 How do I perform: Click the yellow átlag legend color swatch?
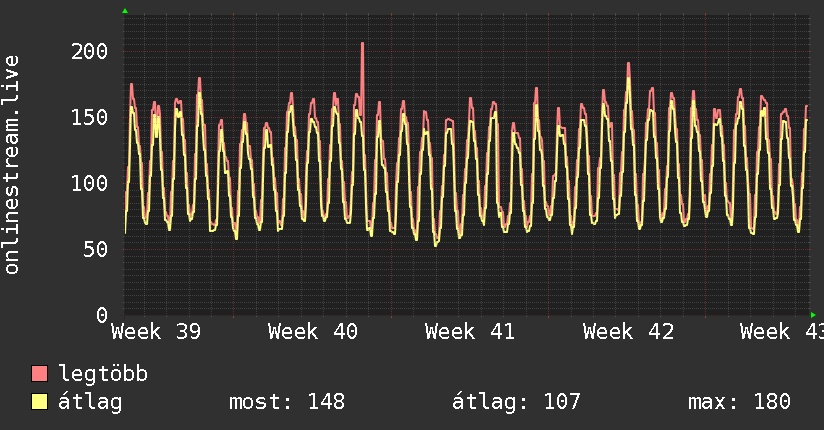[x=40, y=402]
